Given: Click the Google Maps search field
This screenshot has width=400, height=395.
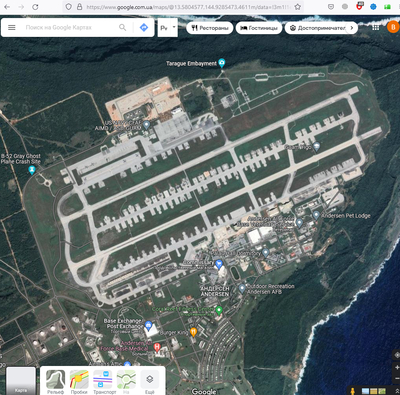Looking at the screenshot, I should click(x=70, y=28).
